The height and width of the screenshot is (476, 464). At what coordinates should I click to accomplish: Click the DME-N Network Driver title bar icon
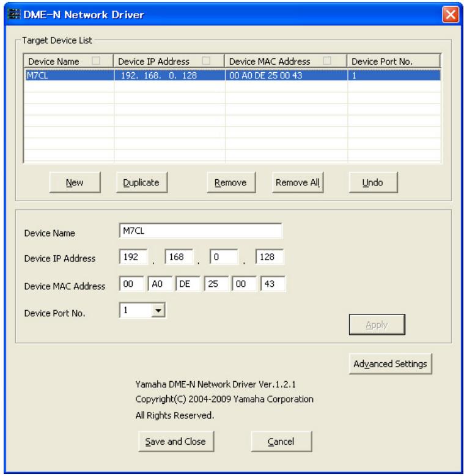tap(14, 14)
